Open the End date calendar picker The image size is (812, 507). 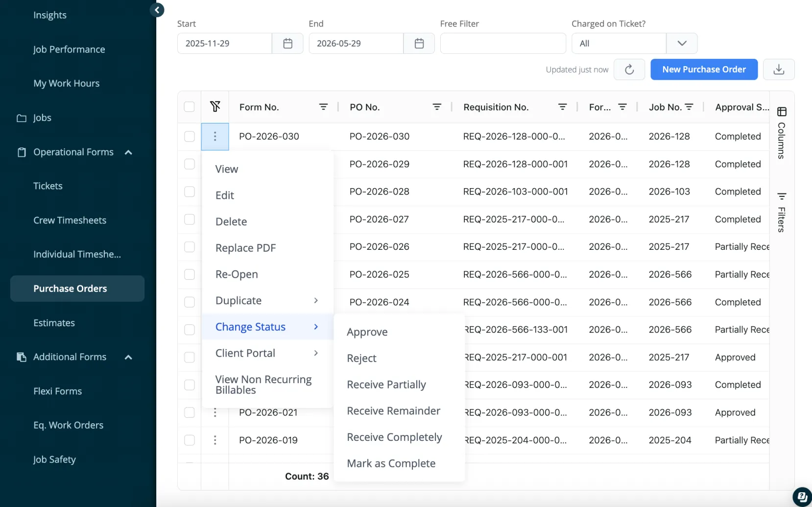point(419,44)
